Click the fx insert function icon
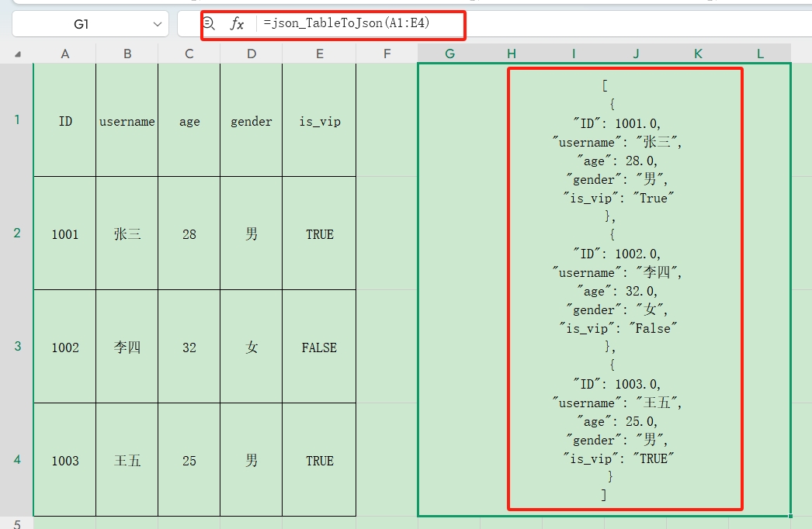Screen dimensions: 812x529 pyautogui.click(x=237, y=24)
